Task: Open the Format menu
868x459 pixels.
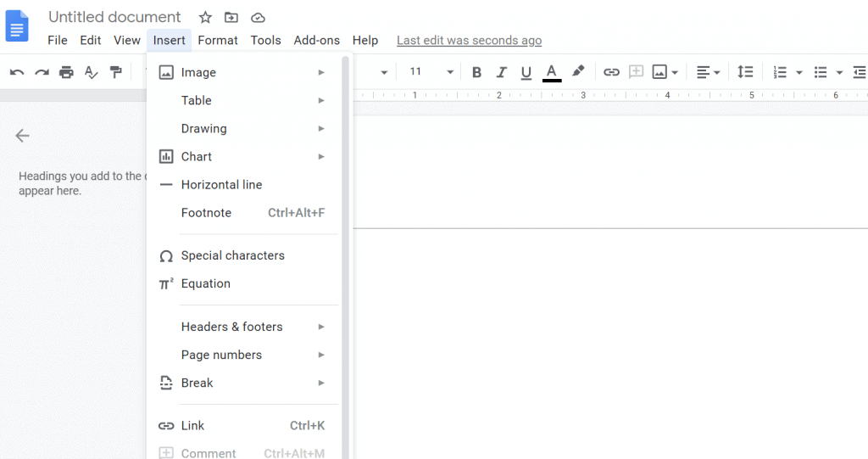Action: click(x=218, y=41)
